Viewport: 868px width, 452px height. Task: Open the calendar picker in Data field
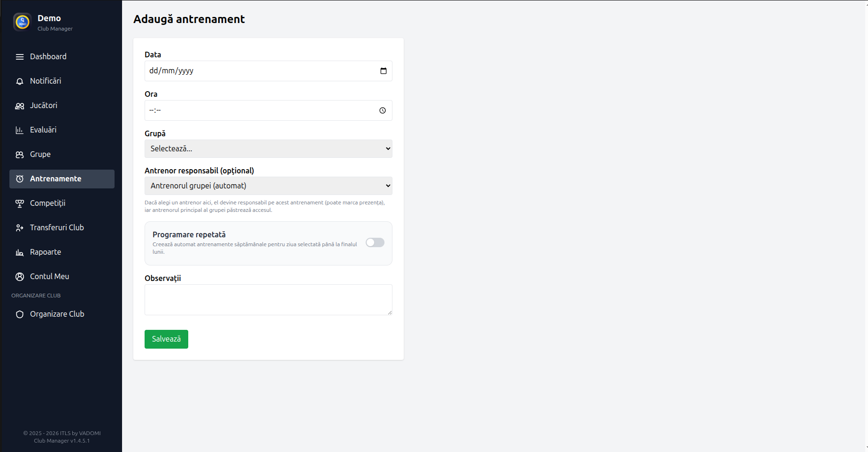[x=383, y=71]
